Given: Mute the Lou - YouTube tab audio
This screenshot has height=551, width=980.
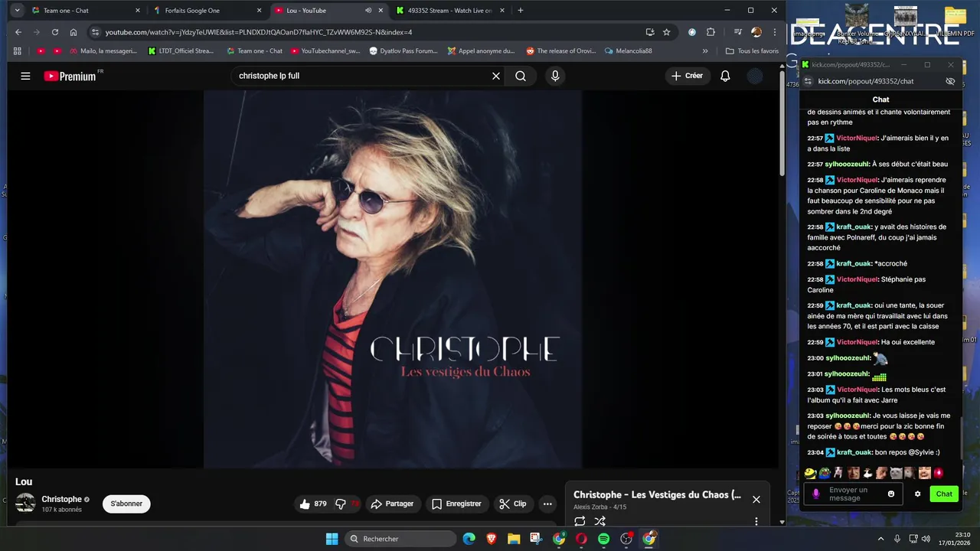Looking at the screenshot, I should [368, 11].
